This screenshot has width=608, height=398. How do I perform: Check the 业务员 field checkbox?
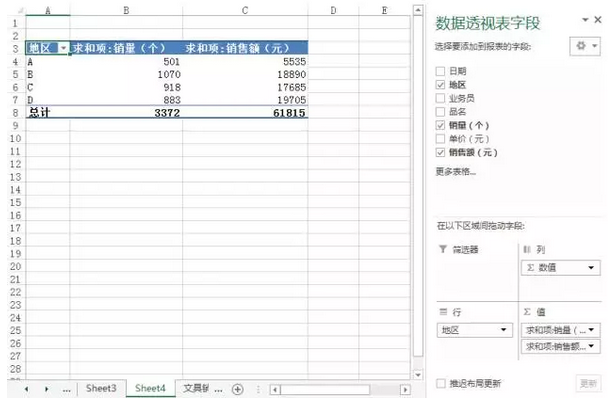(440, 99)
